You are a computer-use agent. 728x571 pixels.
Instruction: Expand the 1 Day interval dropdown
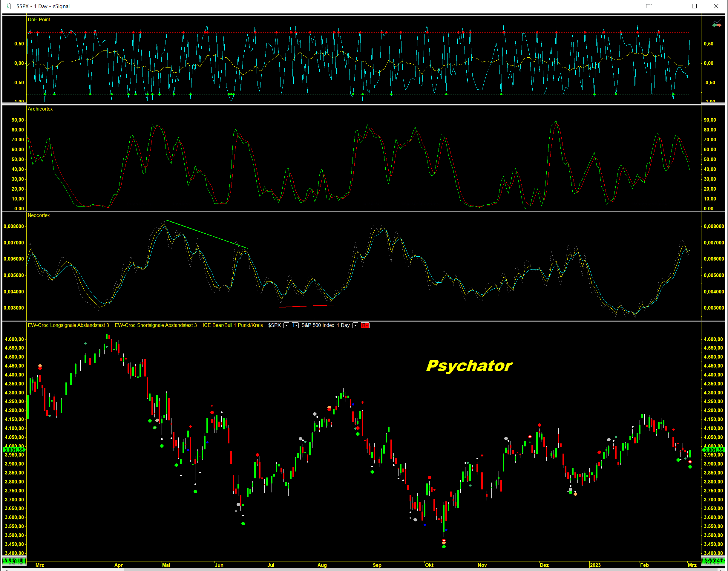(x=355, y=325)
